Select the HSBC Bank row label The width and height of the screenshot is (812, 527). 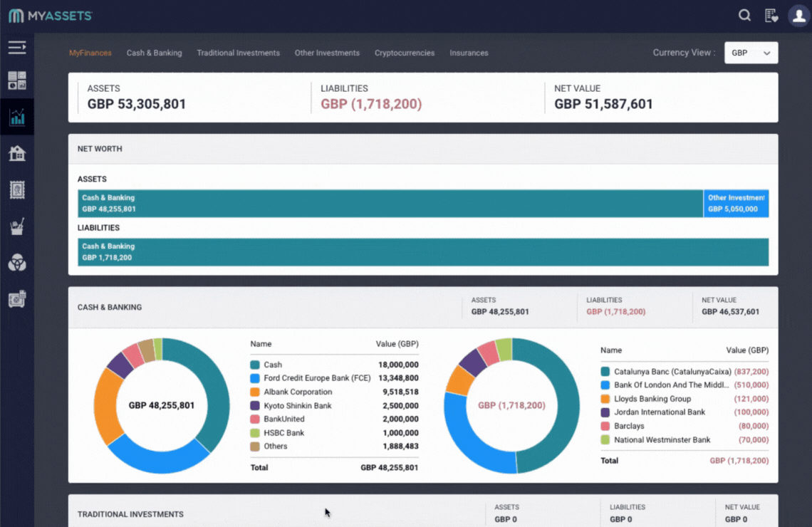pyautogui.click(x=283, y=433)
